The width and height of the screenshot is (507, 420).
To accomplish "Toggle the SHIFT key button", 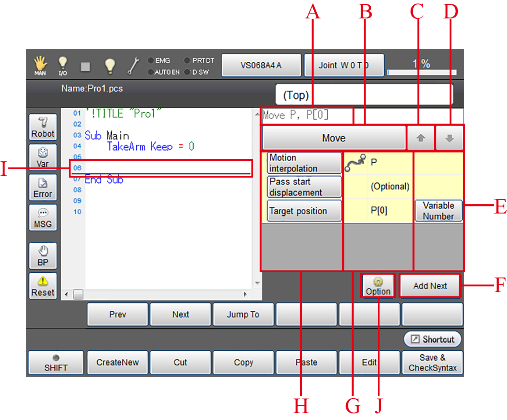I will coord(56,363).
